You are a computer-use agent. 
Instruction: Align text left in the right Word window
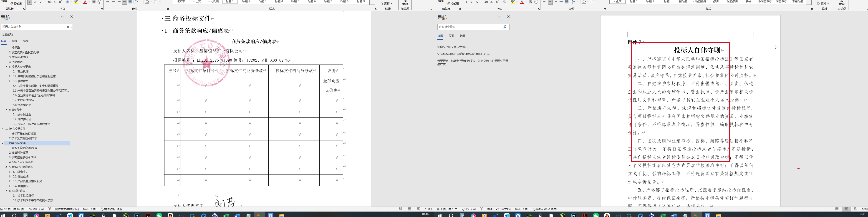pyautogui.click(x=545, y=2)
